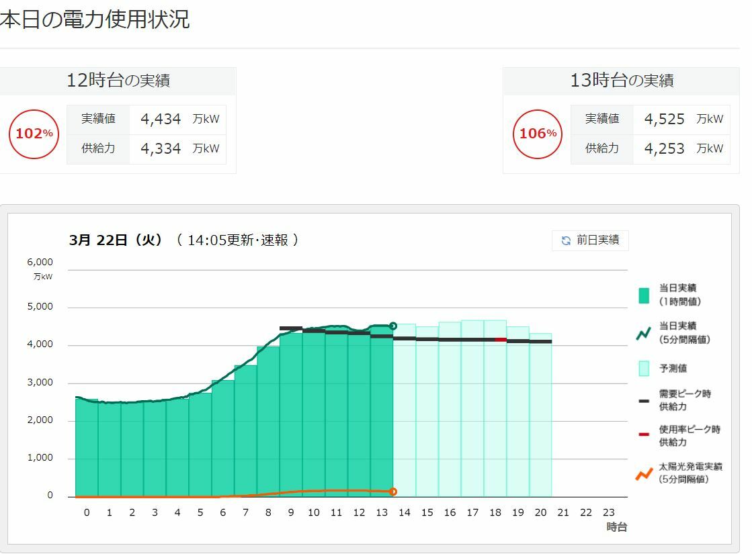The width and height of the screenshot is (752, 560).
Task: Click the 予測値 legend label
Action: [x=673, y=369]
